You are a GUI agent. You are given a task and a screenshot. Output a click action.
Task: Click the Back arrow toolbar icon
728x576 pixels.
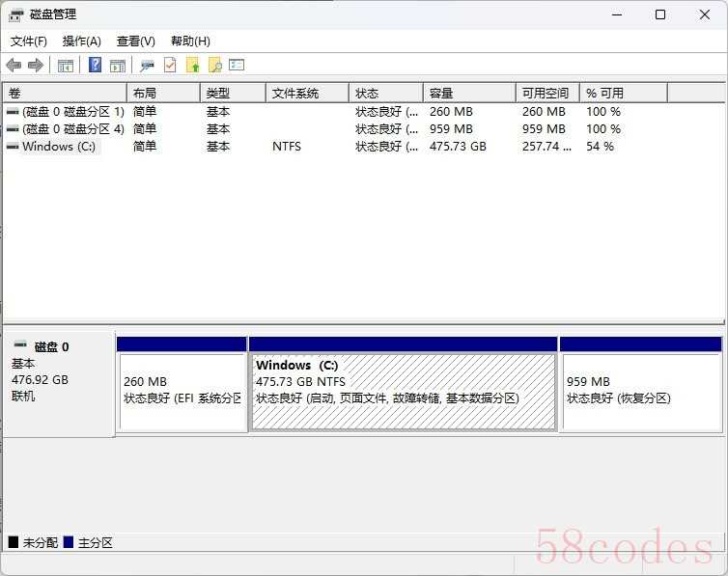tap(14, 66)
